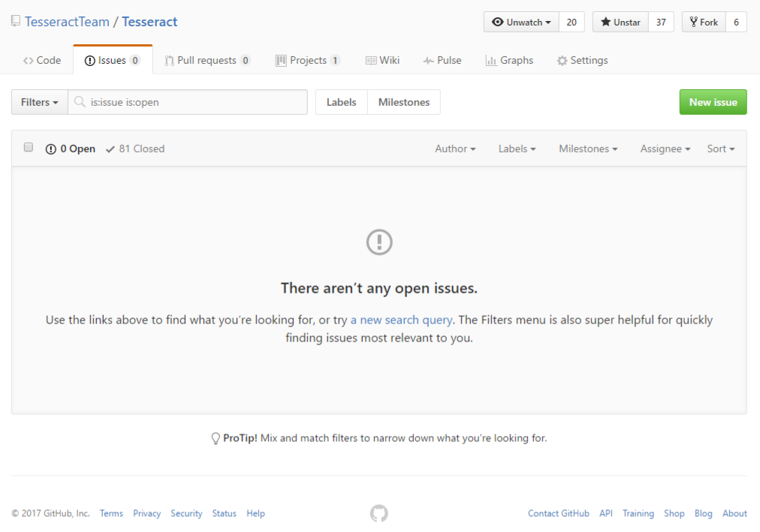Screen dimensions: 760x532
Task: Open the Pulse tab
Action: [x=442, y=61]
